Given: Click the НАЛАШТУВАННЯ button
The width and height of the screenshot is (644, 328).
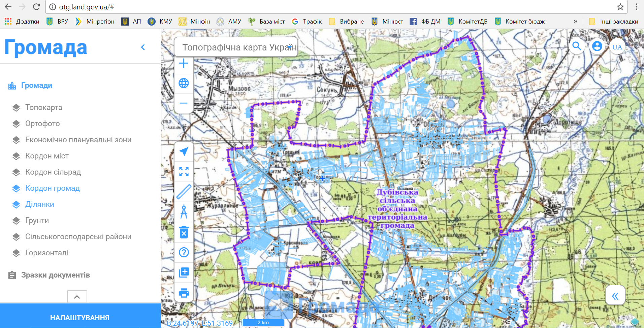Looking at the screenshot, I should click(80, 318).
